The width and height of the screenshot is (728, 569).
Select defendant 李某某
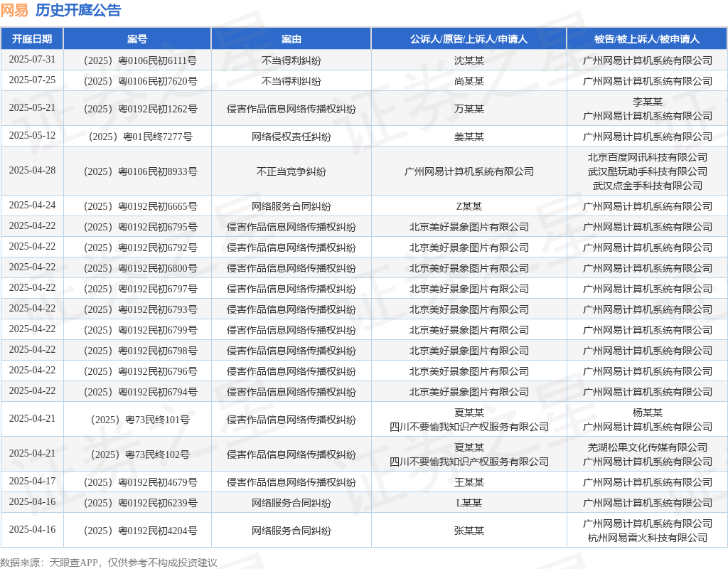click(x=647, y=102)
